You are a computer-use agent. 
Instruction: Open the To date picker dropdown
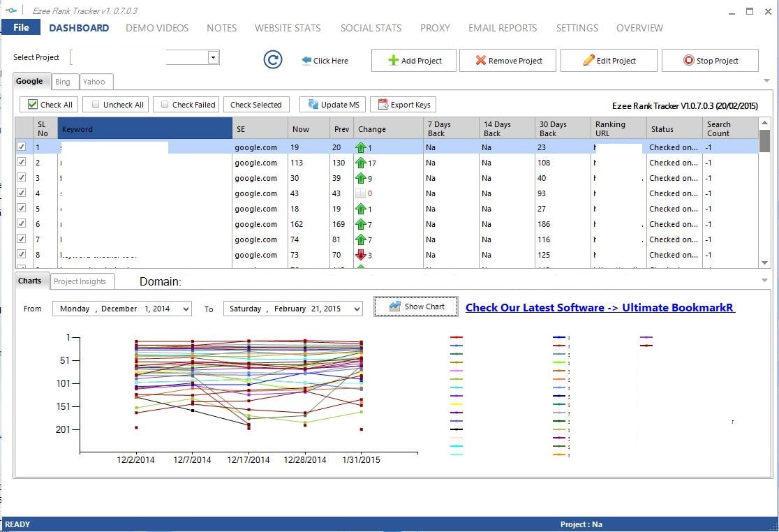(x=357, y=309)
